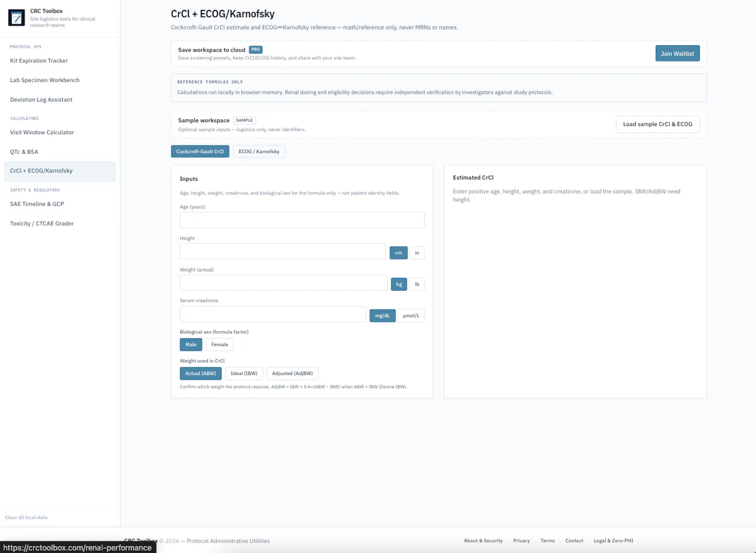
Task: Choose Male biological sex
Action: coord(191,345)
